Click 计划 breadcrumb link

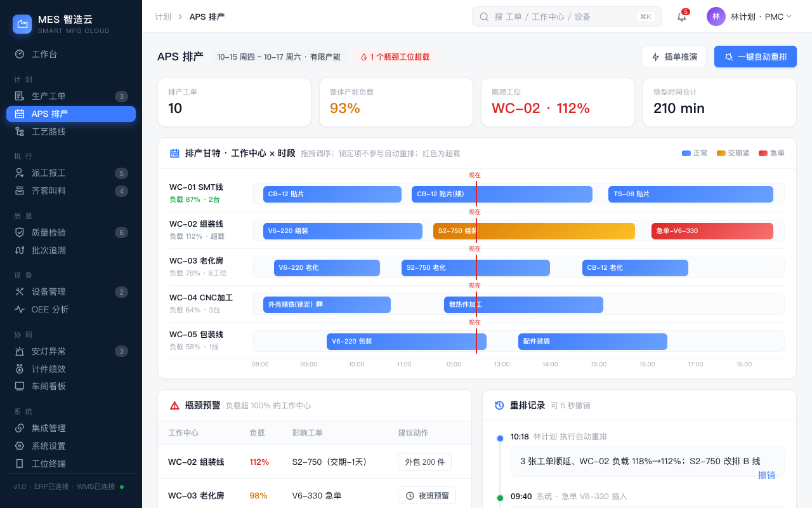(x=163, y=17)
